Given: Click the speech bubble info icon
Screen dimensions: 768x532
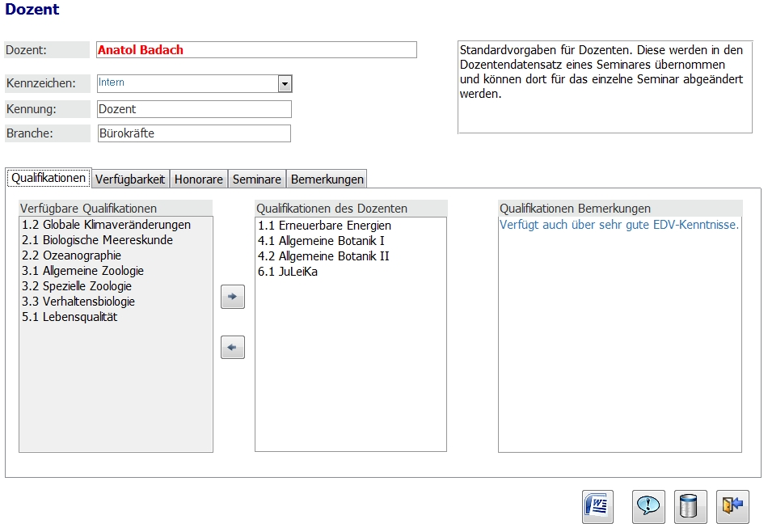Looking at the screenshot, I should coord(648,506).
